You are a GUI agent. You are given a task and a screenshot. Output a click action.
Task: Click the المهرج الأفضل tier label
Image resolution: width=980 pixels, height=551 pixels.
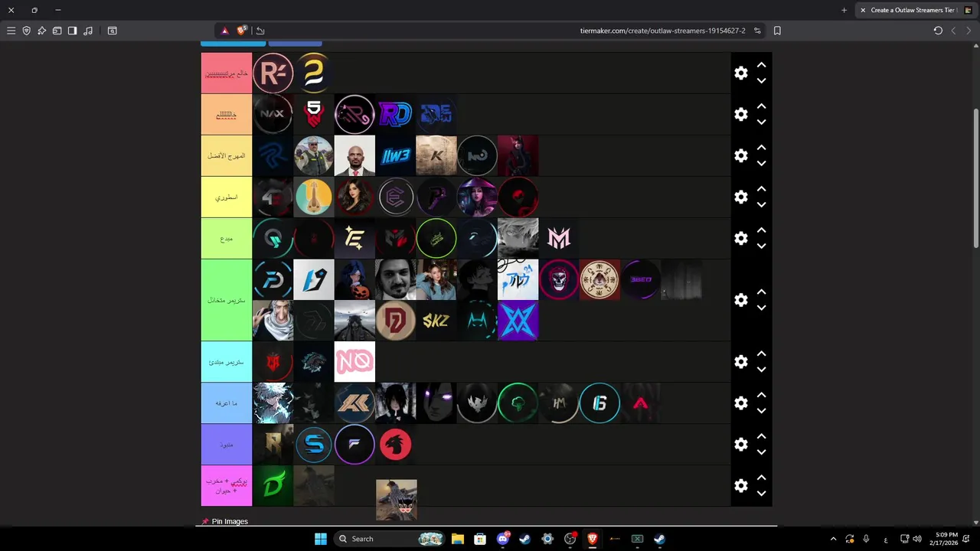(227, 155)
